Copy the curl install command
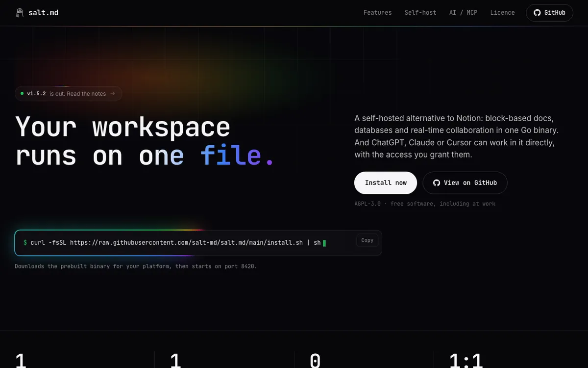 coord(367,240)
